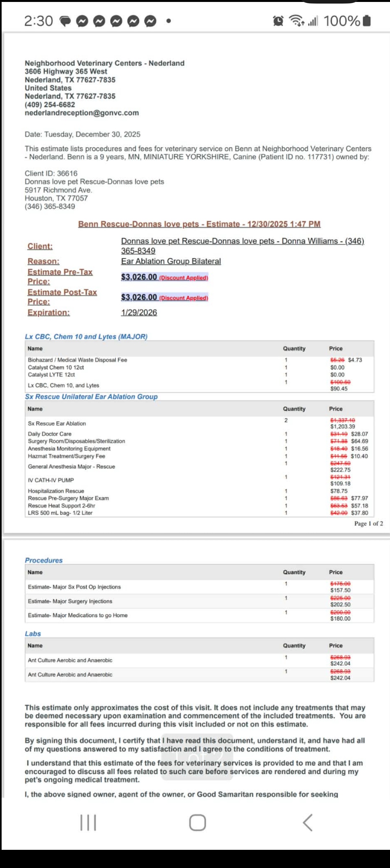The image size is (390, 868).
Task: Tap the alarm clock status icon
Action: coord(278,21)
